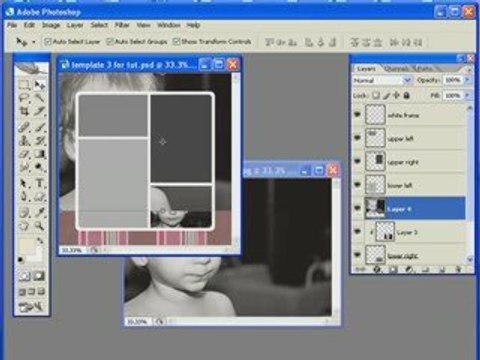Hide the white frame layer
The image size is (480, 360).
coord(358,115)
